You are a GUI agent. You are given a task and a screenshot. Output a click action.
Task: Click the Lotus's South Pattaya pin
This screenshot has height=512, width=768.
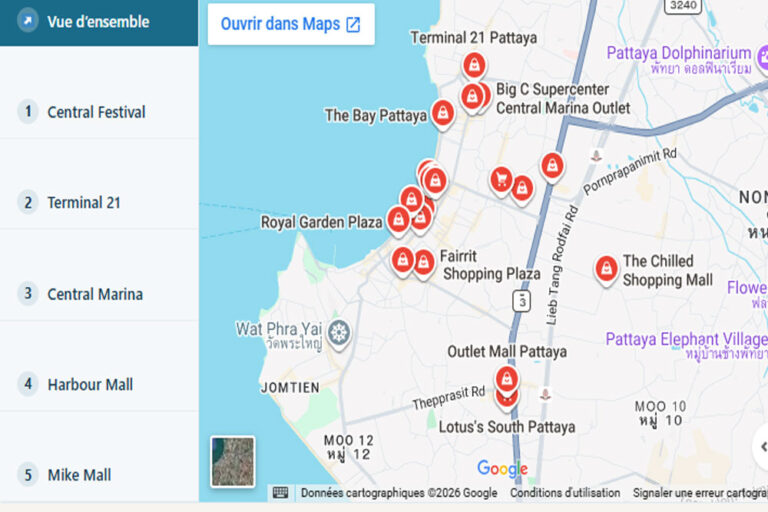click(x=506, y=401)
